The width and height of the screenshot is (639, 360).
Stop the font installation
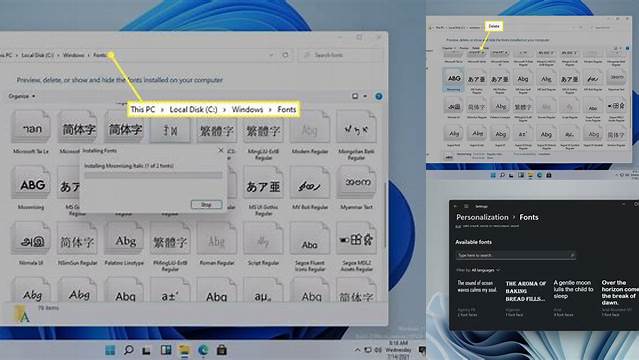(x=206, y=204)
